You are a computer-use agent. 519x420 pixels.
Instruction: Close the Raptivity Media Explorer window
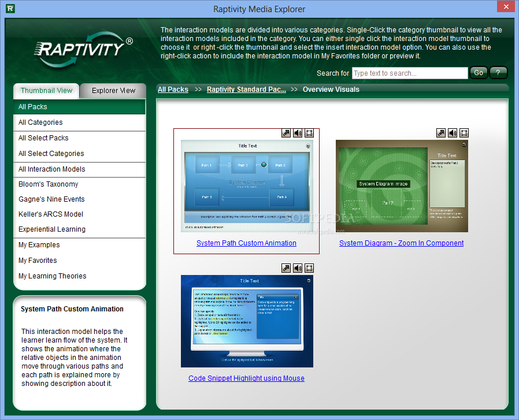tap(506, 6)
